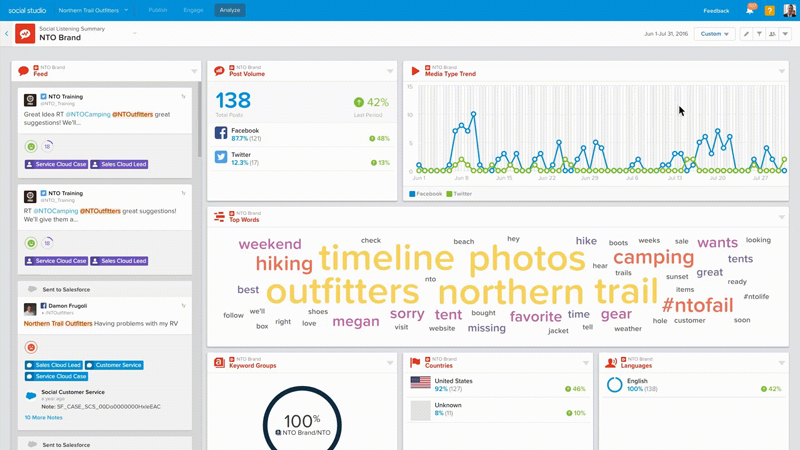Switch to the Publish tab
800x450 pixels.
(x=158, y=10)
